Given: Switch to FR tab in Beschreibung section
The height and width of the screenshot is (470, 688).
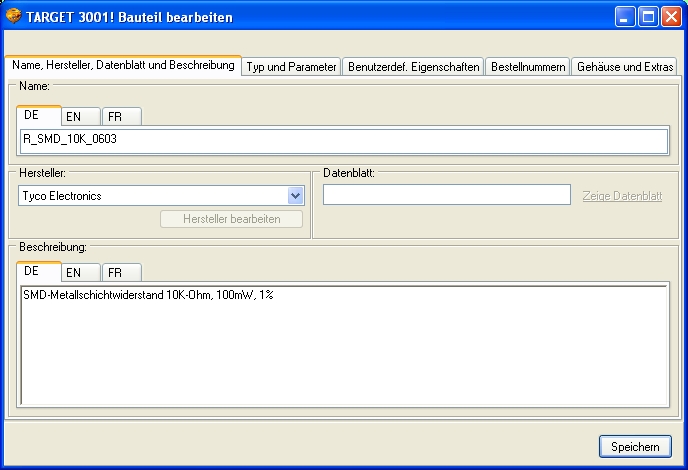Looking at the screenshot, I should click(115, 272).
